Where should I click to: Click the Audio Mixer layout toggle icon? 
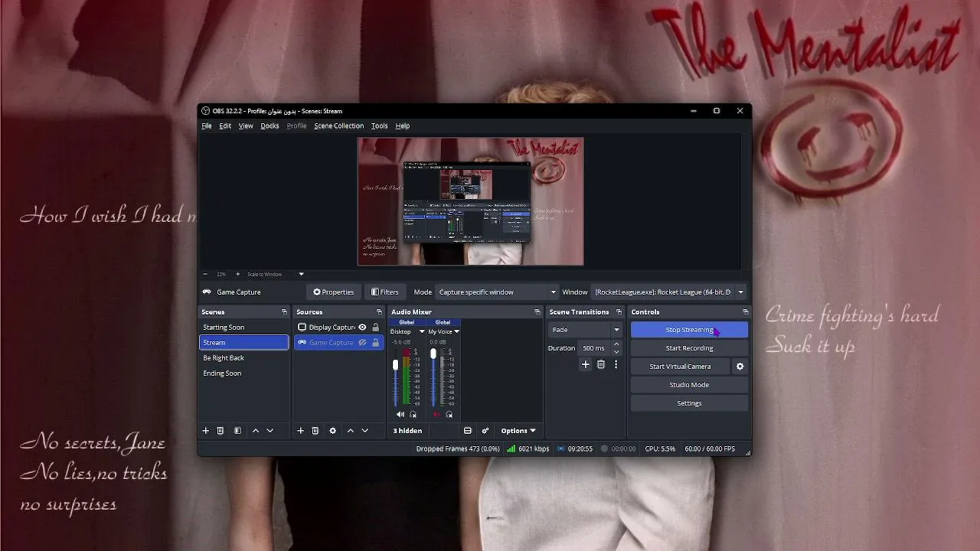click(468, 431)
